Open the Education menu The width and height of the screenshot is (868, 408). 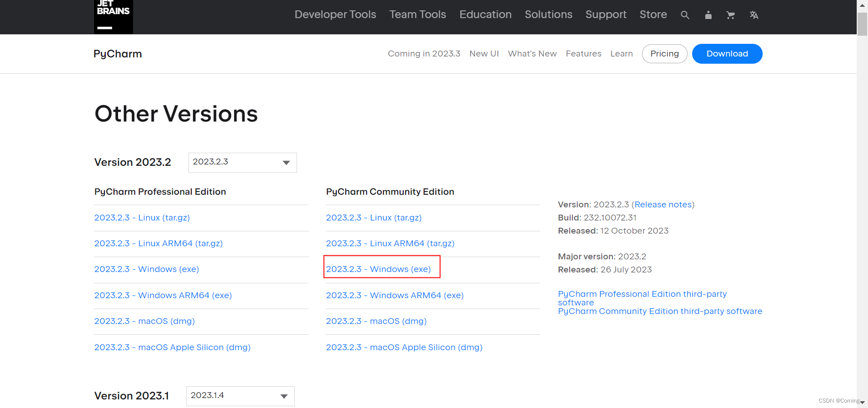485,14
